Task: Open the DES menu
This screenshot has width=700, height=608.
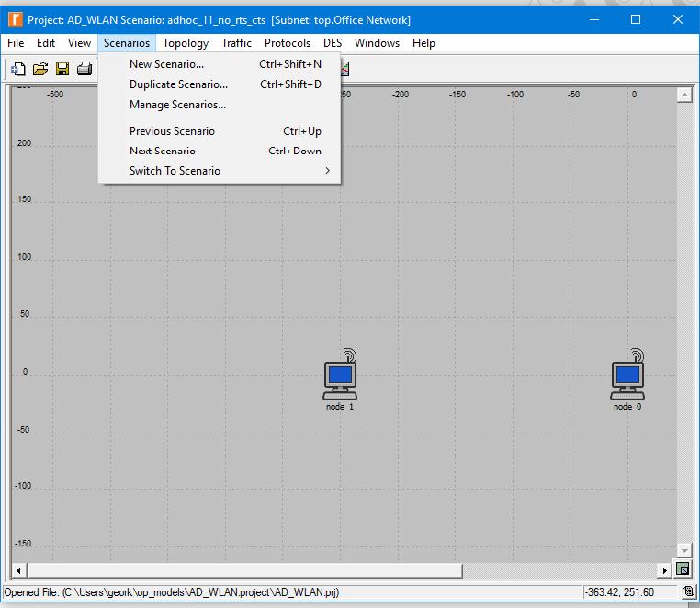Action: tap(333, 43)
